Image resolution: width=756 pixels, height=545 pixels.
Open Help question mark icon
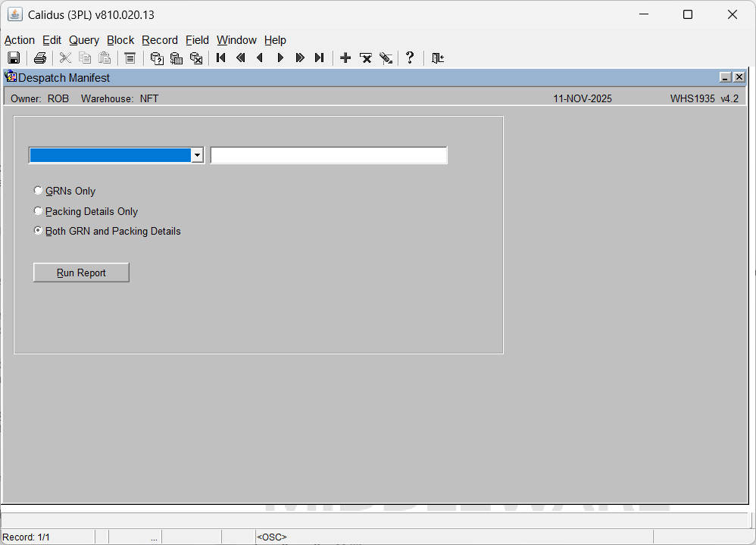pyautogui.click(x=410, y=58)
